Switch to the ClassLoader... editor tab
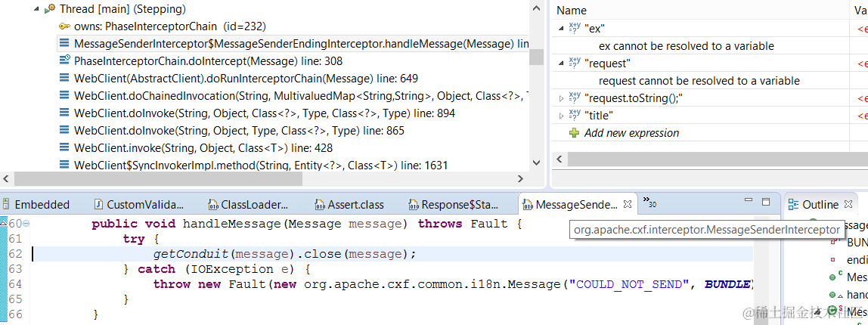This screenshot has height=325, width=868. click(x=248, y=204)
